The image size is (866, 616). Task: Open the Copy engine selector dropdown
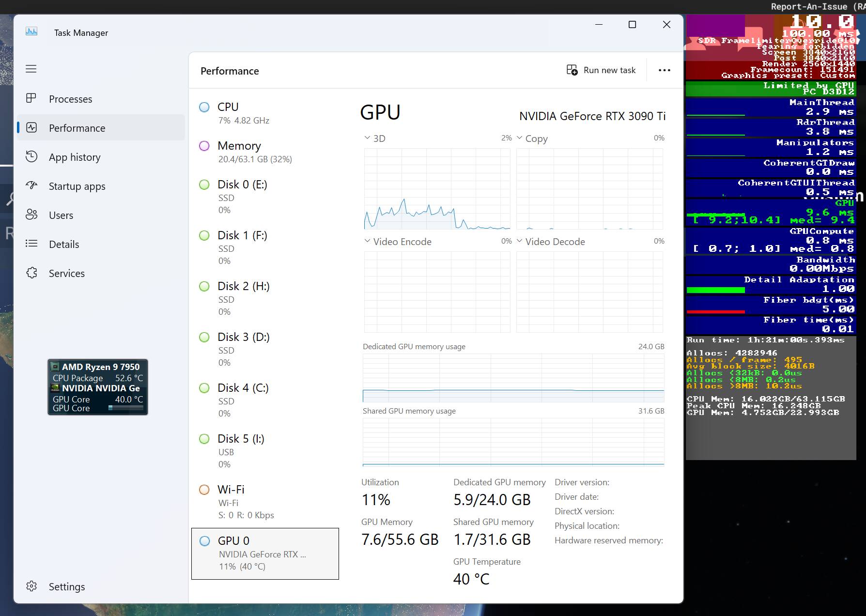point(520,138)
